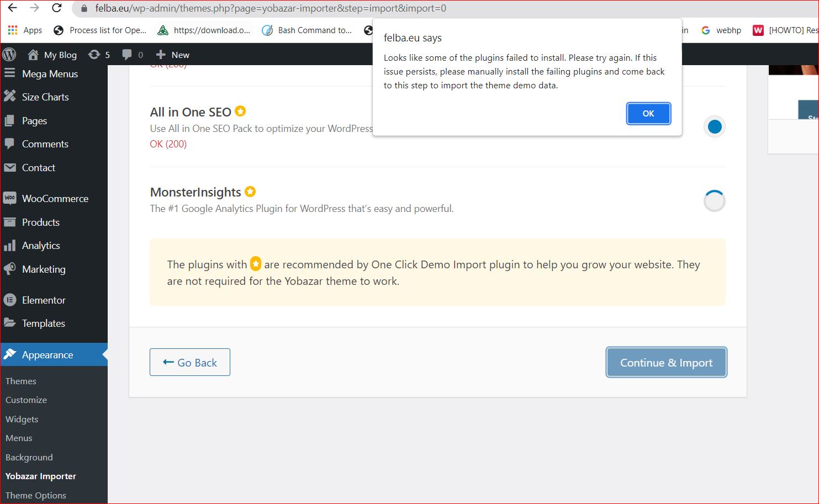The width and height of the screenshot is (819, 504).
Task: Click 'OK (200)' status under All in One SEO
Action: pyautogui.click(x=168, y=144)
